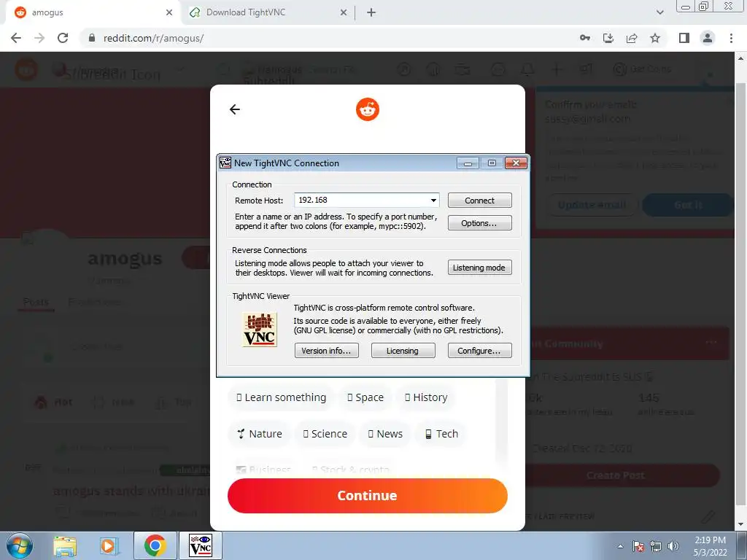Open the Windows Start button

20,545
